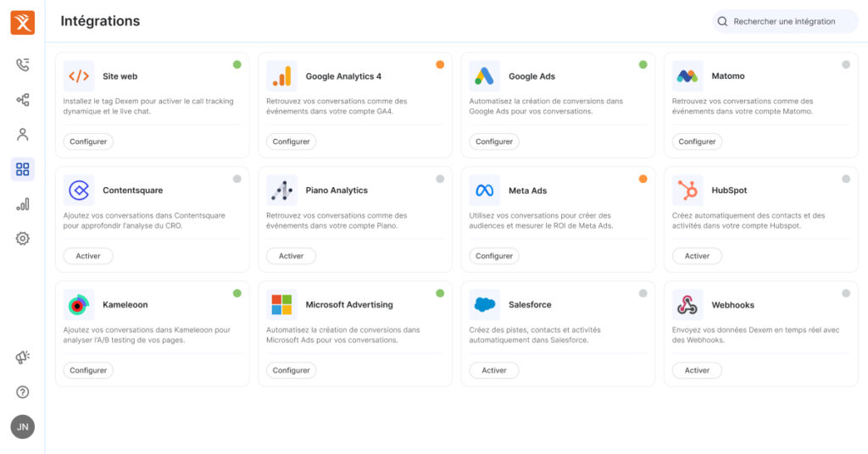This screenshot has height=454, width=868.
Task: Click the Meta Ads logo icon
Action: pyautogui.click(x=484, y=191)
